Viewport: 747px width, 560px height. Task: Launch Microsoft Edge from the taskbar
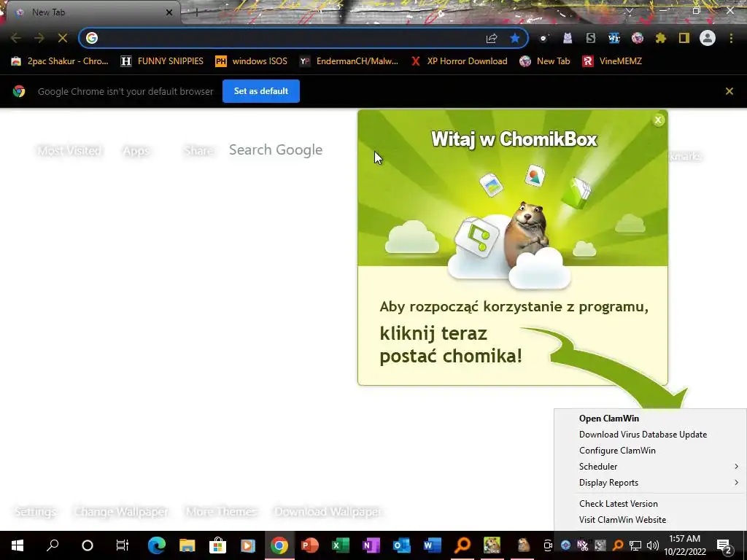click(157, 545)
